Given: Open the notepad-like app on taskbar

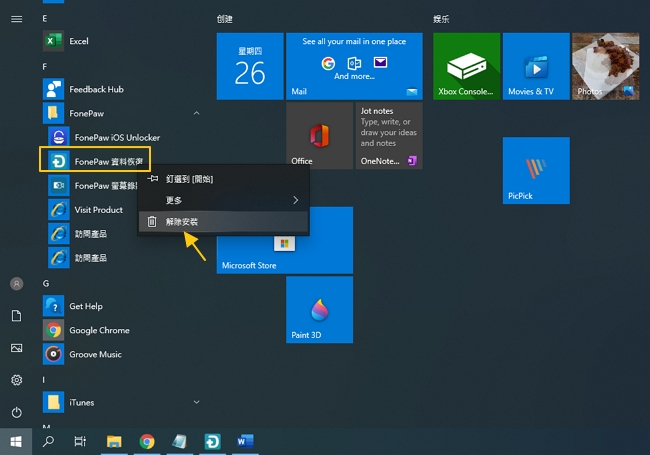Looking at the screenshot, I should [x=179, y=442].
